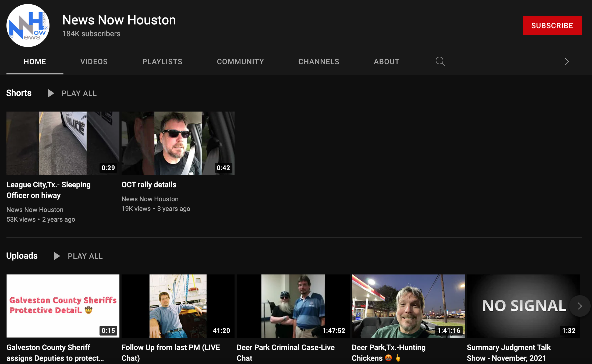Viewport: 592px width, 364px height.
Task: Click title 'Follow Up from last PM (LIVE Chat)'
Action: click(171, 353)
